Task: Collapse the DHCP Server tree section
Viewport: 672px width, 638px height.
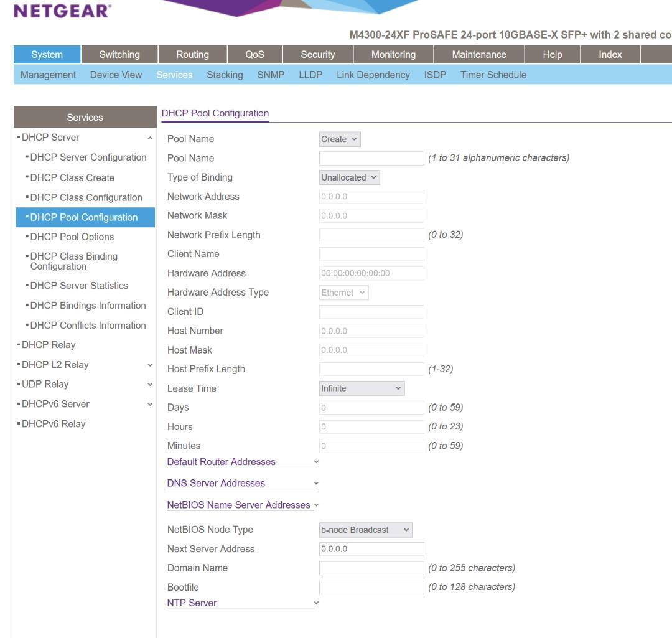Action: [149, 138]
